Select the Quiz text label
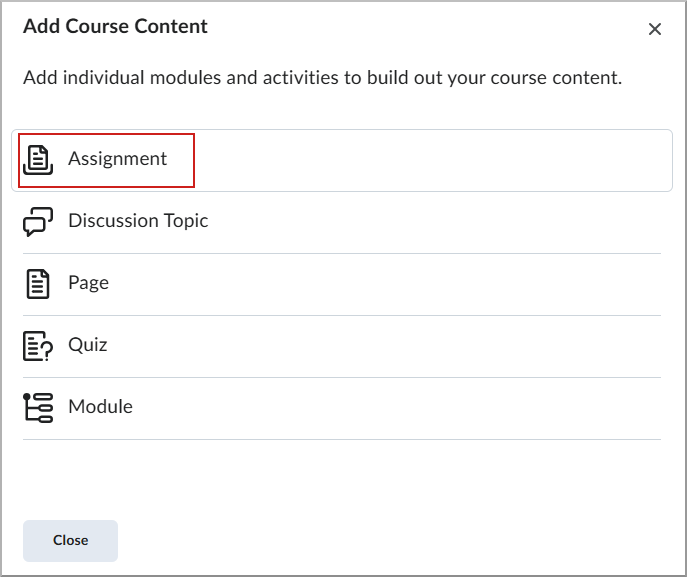 [88, 345]
